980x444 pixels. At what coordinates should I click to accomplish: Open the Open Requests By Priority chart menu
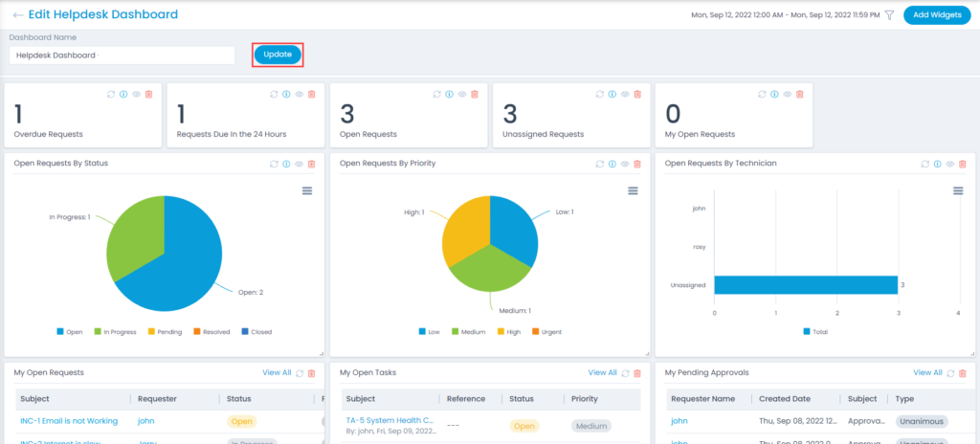tap(633, 191)
